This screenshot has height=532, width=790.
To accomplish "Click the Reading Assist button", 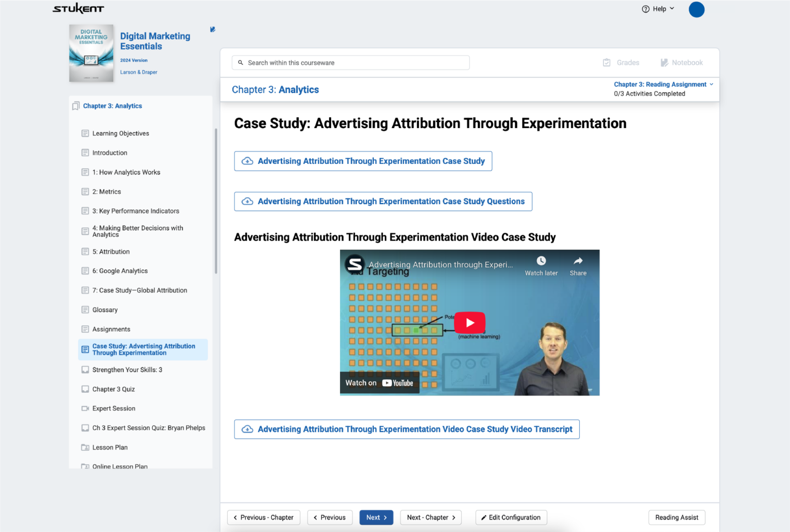I will tap(677, 517).
